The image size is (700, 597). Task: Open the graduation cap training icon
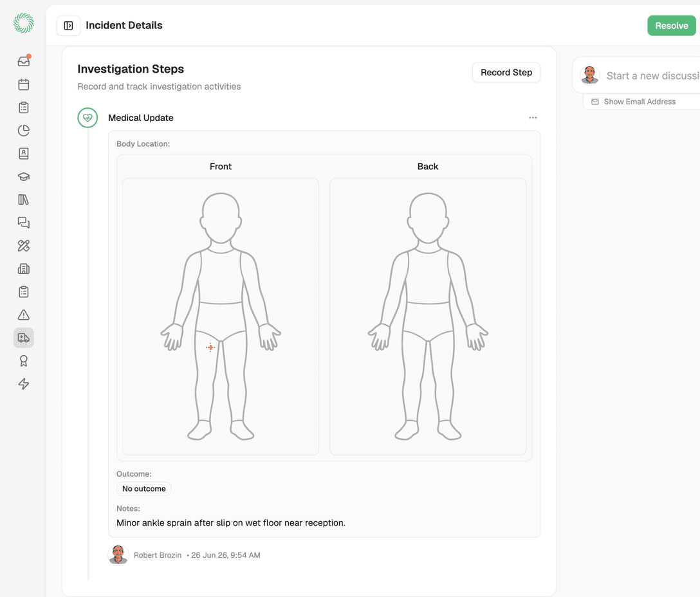tap(24, 176)
